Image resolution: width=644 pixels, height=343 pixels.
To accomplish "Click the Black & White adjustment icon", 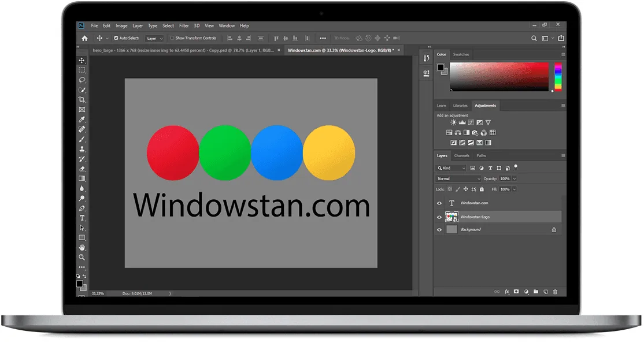I will click(467, 133).
